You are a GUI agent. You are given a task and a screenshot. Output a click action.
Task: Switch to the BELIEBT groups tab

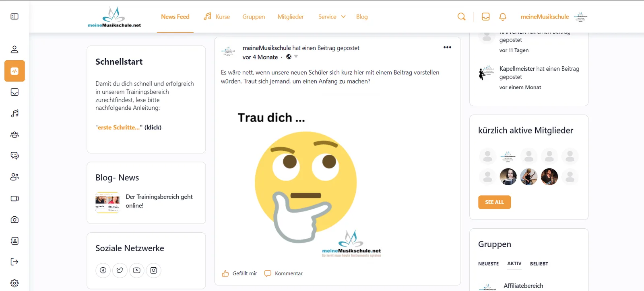point(539,264)
